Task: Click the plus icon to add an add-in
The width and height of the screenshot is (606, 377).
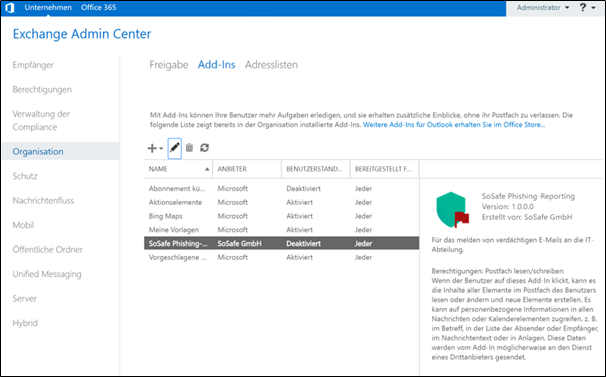Action: (x=152, y=148)
